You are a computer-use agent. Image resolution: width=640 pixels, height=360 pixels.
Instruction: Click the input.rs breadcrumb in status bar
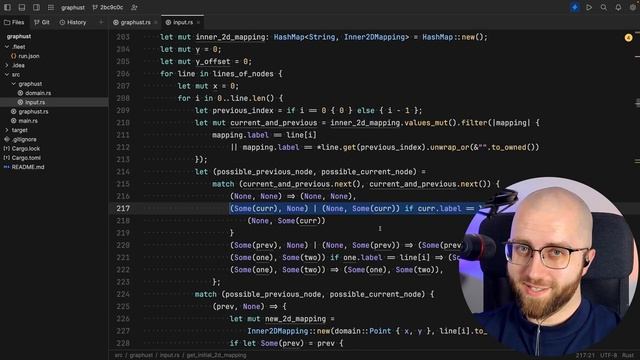coord(169,355)
